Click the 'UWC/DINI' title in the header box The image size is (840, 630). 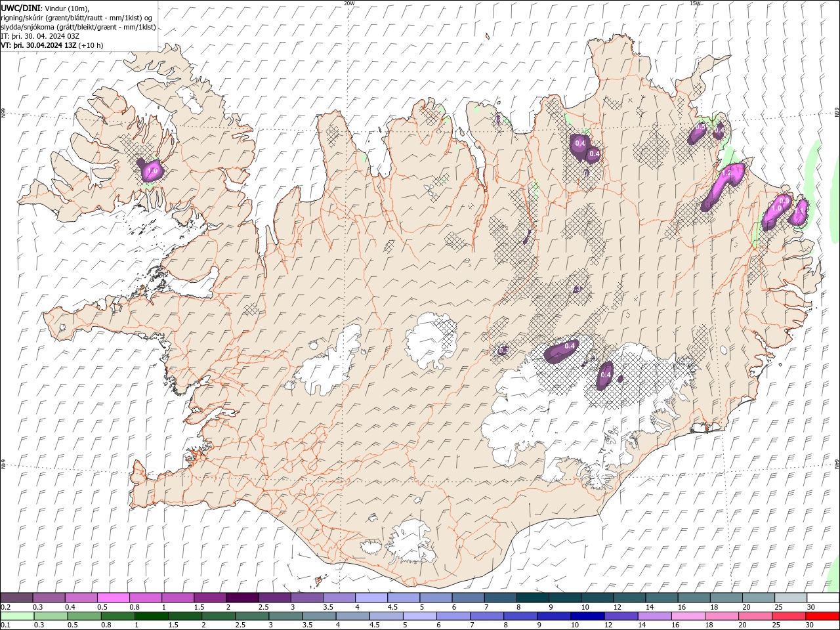[x=20, y=8]
